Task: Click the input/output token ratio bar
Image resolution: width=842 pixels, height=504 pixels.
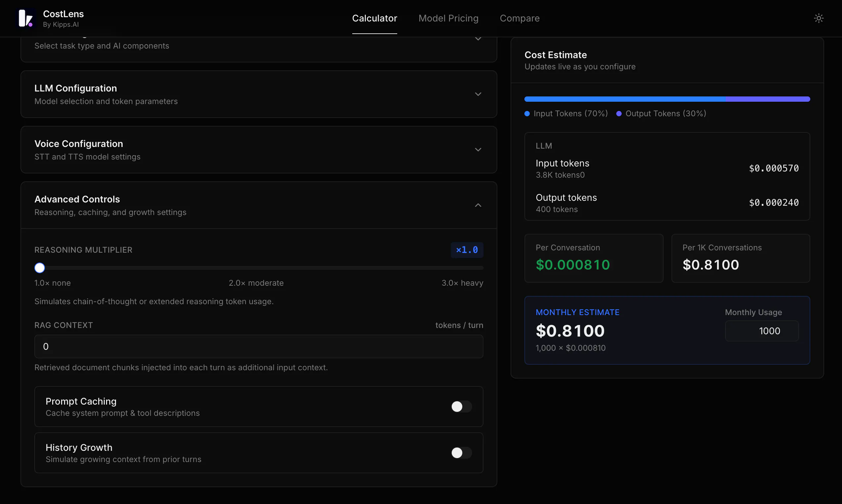Action: (x=667, y=99)
